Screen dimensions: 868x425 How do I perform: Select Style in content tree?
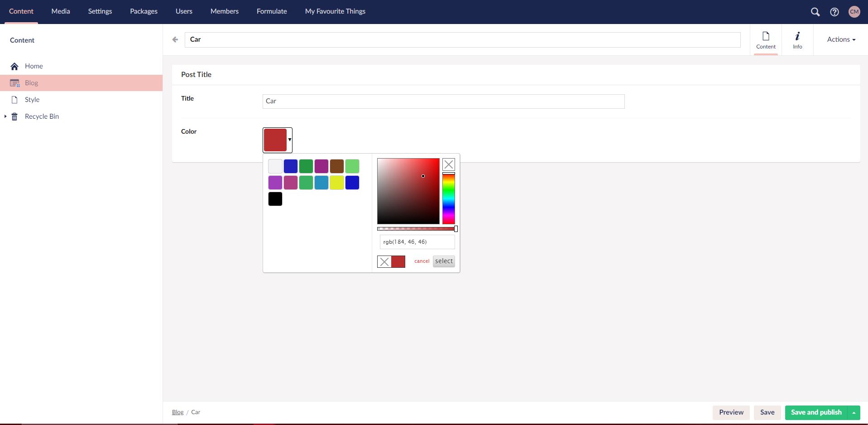point(32,100)
